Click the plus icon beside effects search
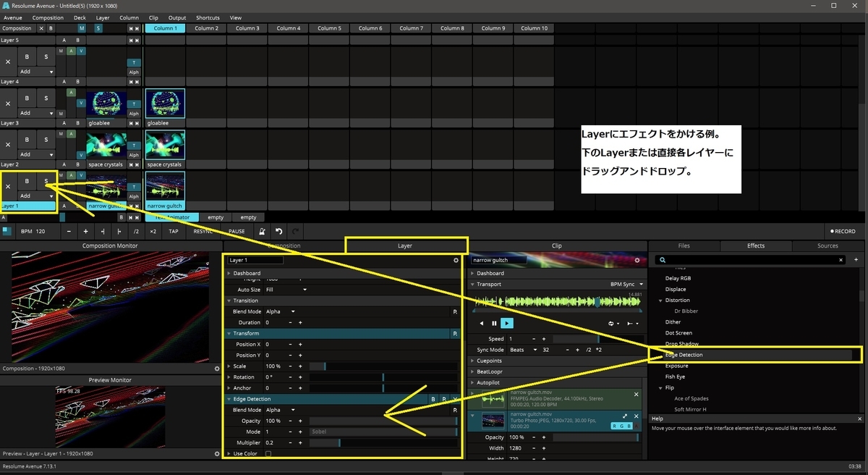The height and width of the screenshot is (475, 868). pos(856,260)
